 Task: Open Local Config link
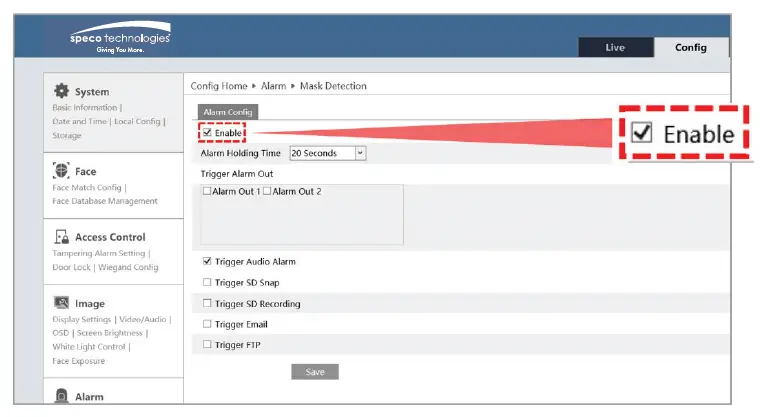coord(137,121)
